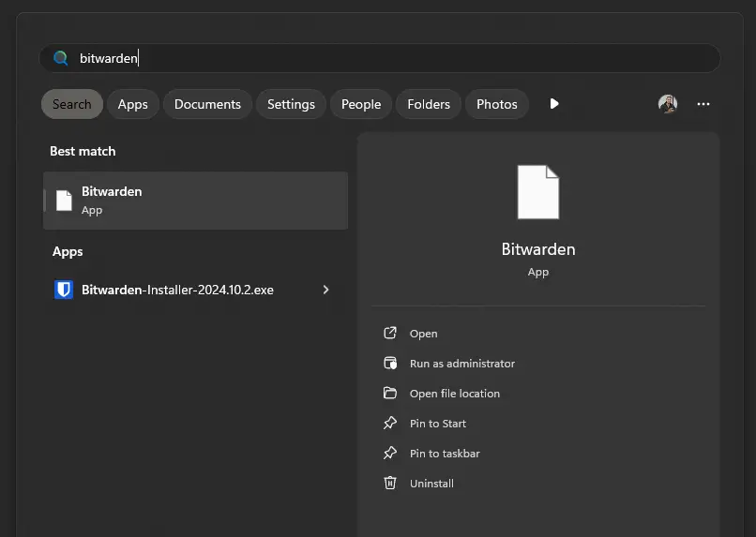Image resolution: width=756 pixels, height=537 pixels.
Task: Choose Uninstall option
Action: coord(431,484)
